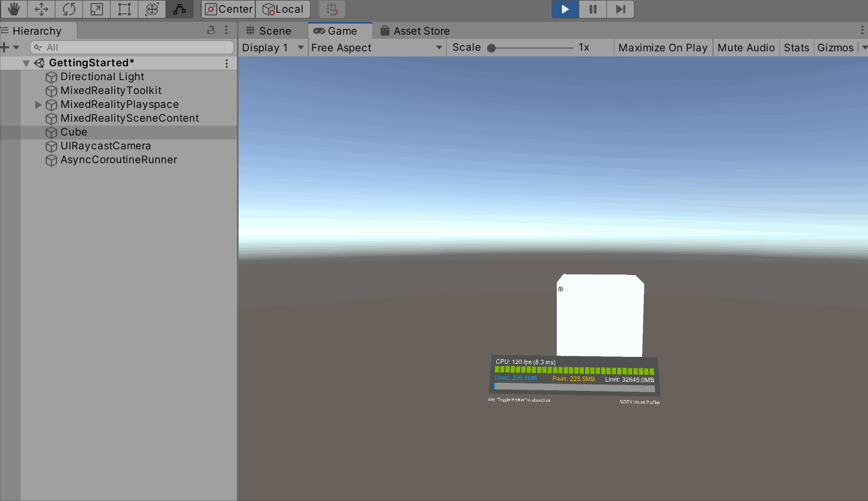This screenshot has height=501, width=868.
Task: Open the Free Aspect ratio dropdown
Action: [x=375, y=48]
